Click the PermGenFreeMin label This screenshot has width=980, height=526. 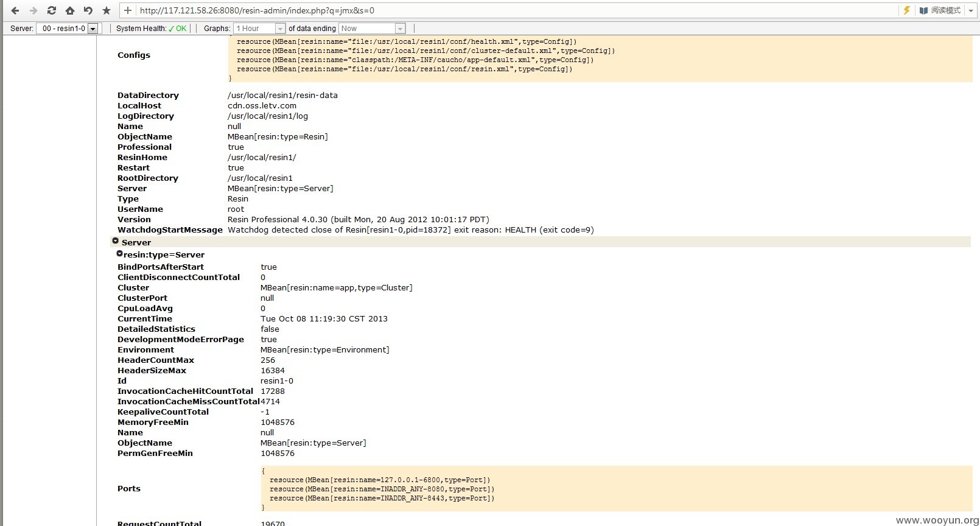pos(155,453)
